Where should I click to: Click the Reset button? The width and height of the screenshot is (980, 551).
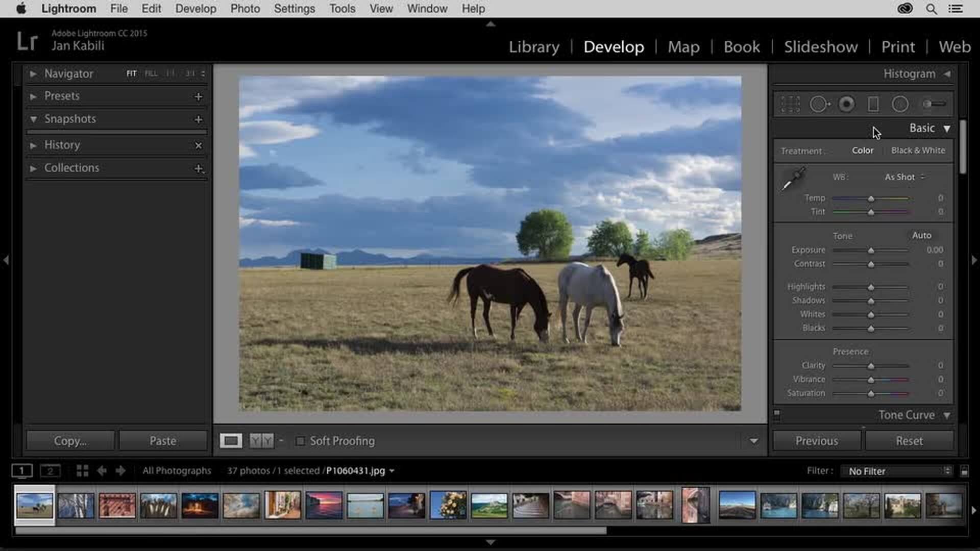[x=909, y=440]
